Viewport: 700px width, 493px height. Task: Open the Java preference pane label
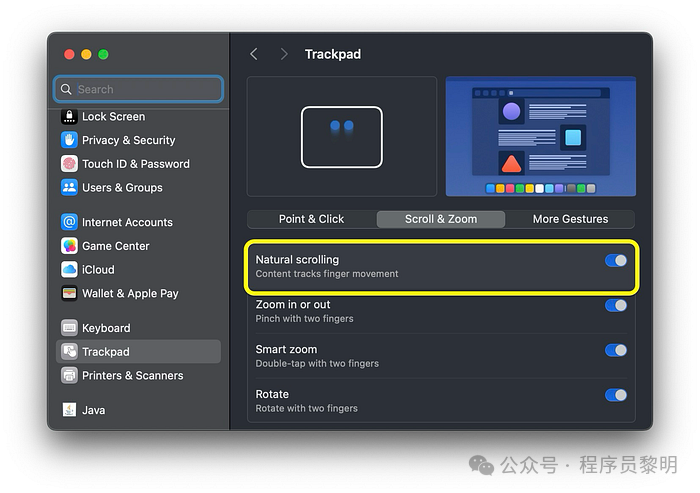(x=94, y=410)
